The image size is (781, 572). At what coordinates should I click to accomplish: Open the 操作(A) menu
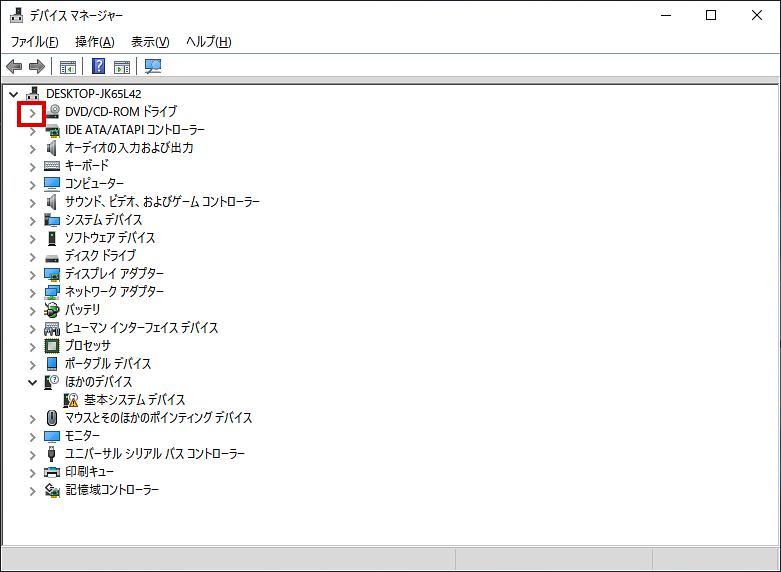pyautogui.click(x=95, y=42)
